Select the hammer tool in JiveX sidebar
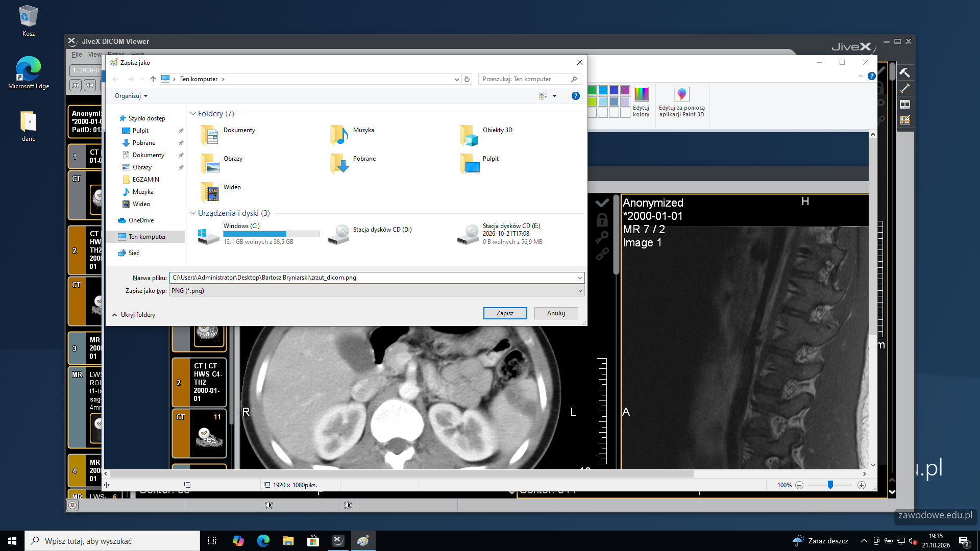Image resolution: width=980 pixels, height=551 pixels. pyautogui.click(x=904, y=72)
